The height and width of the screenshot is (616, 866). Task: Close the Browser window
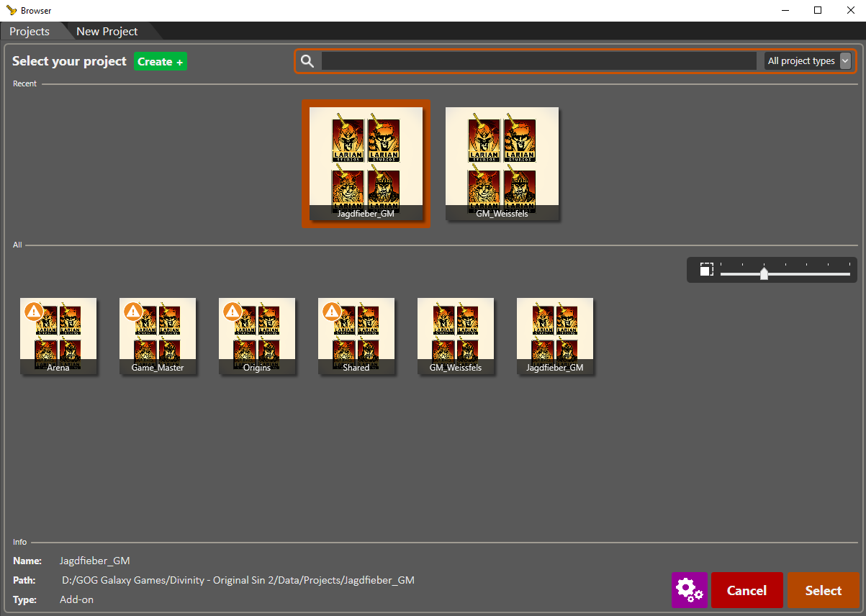[x=850, y=10]
